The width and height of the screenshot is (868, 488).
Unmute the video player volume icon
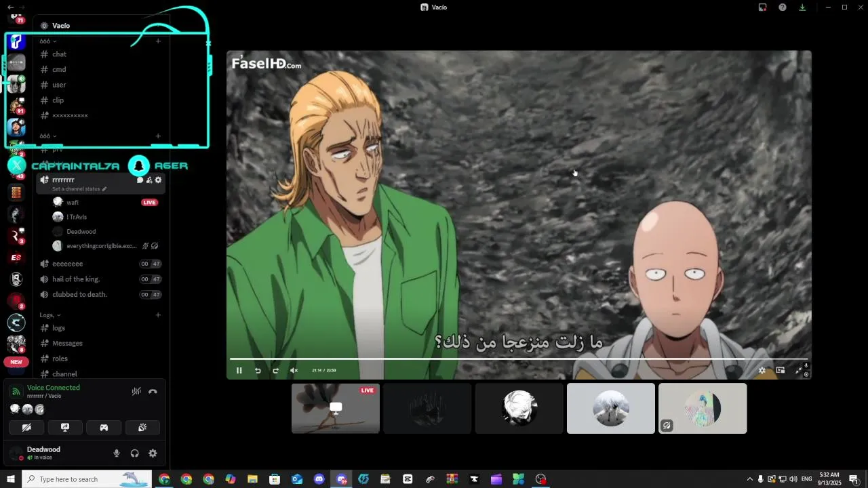point(294,370)
